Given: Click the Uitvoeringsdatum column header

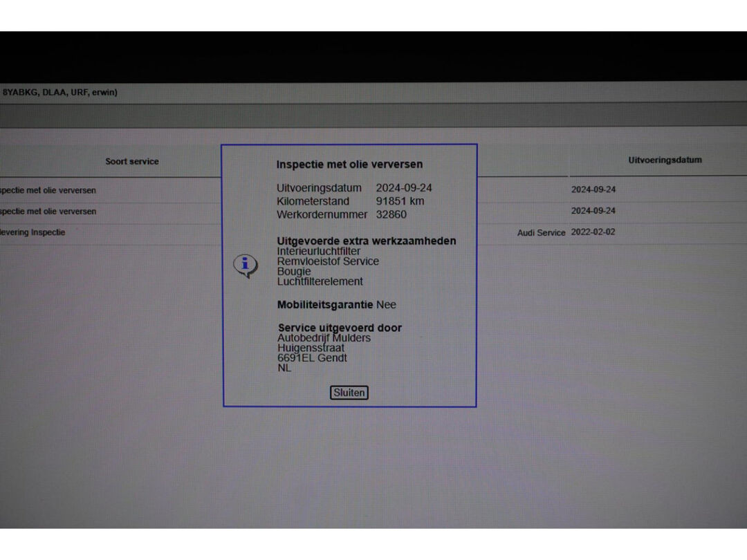Looking at the screenshot, I should click(x=664, y=160).
